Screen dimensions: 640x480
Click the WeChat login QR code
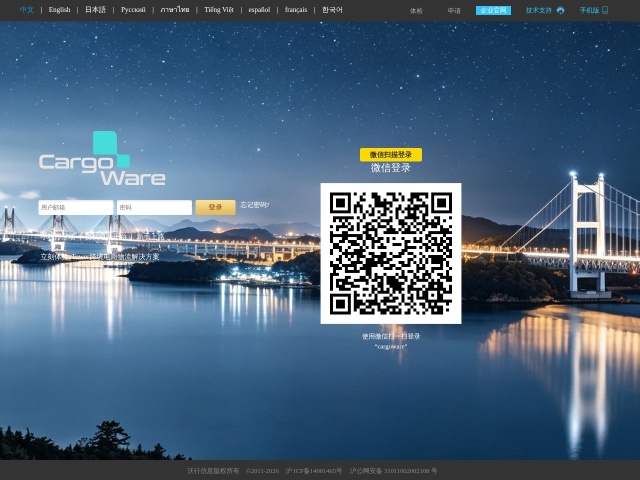tap(391, 253)
